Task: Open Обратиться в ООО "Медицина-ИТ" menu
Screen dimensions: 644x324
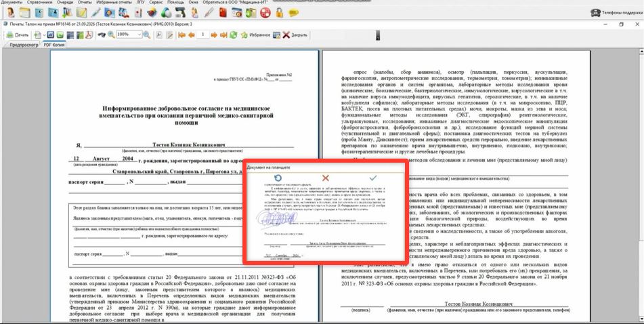Action: point(236,2)
